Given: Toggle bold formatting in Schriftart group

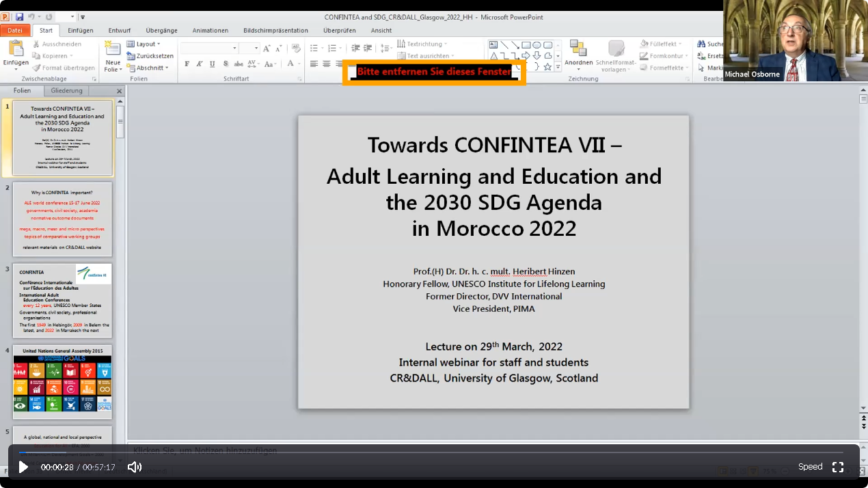Looking at the screenshot, I should click(187, 64).
